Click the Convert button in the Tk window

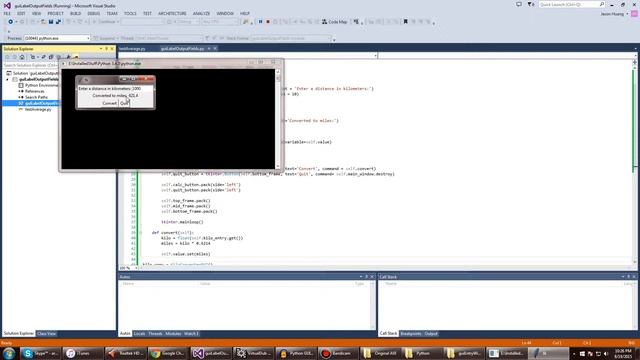109,103
